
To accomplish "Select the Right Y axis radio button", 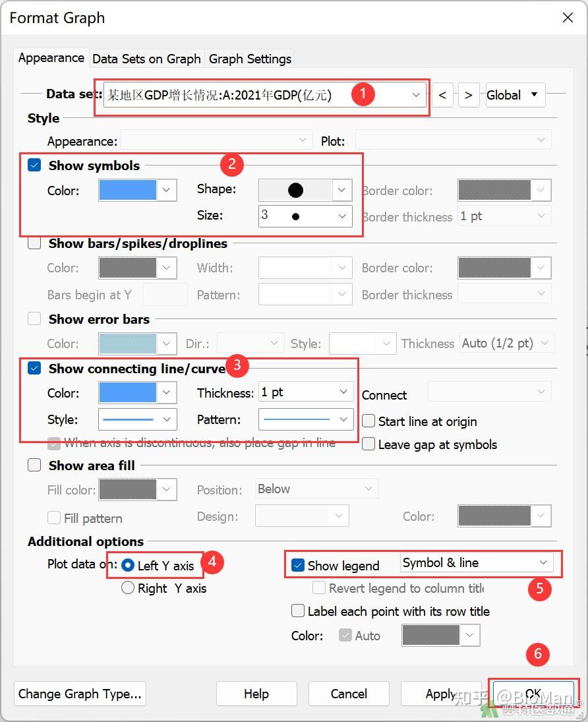I will click(127, 587).
